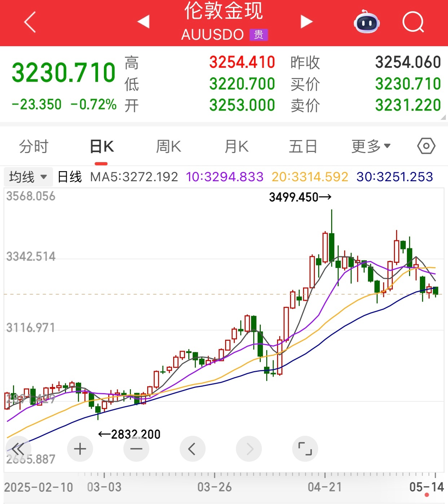The height and width of the screenshot is (504, 448).
Task: Open search with magnifier icon
Action: click(x=413, y=22)
